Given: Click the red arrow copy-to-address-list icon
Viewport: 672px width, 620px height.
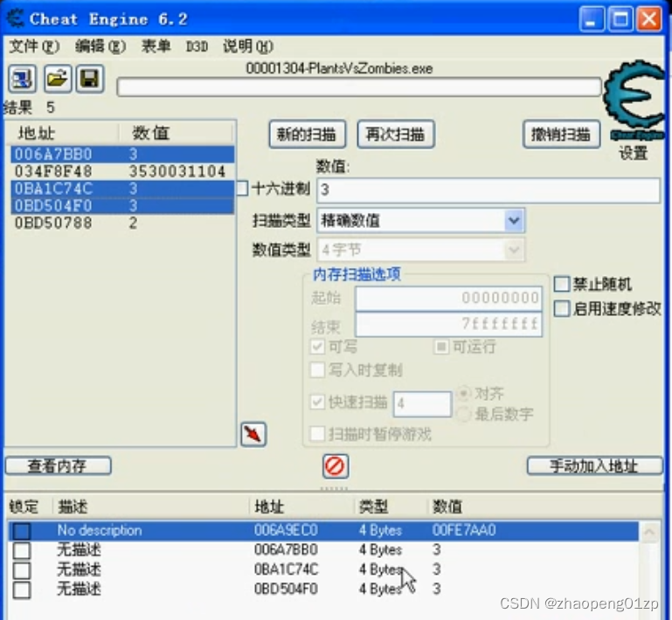Looking at the screenshot, I should (253, 435).
